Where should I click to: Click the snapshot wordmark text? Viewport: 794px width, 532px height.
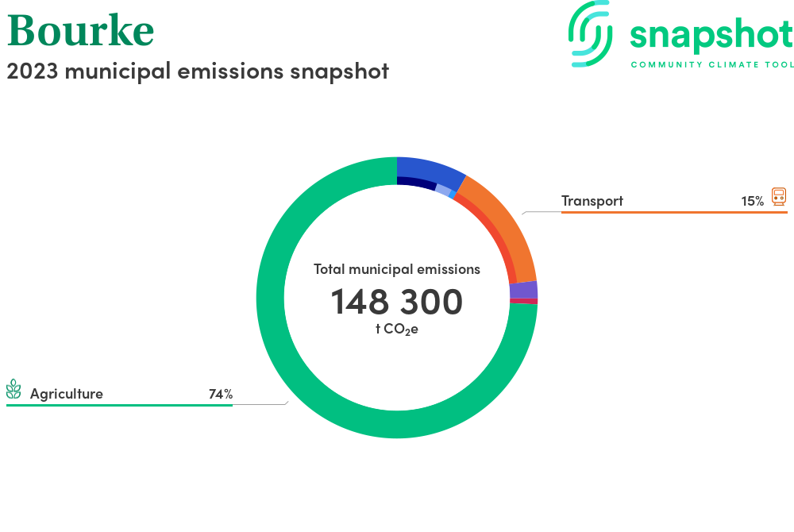pos(711,36)
